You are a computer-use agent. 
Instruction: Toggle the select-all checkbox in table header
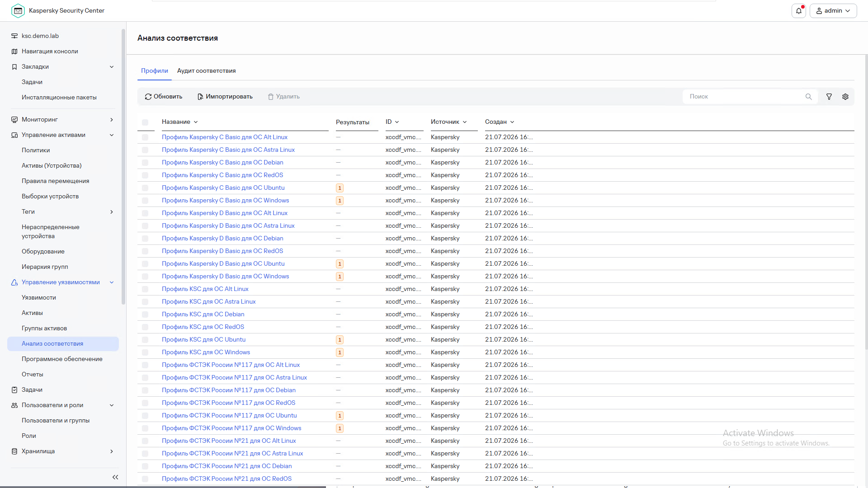pos(145,122)
